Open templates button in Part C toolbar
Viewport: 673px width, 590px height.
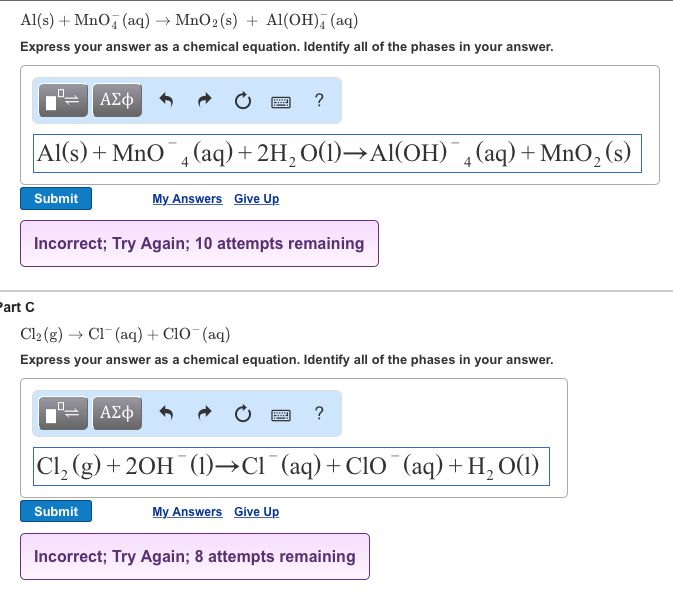pyautogui.click(x=63, y=413)
